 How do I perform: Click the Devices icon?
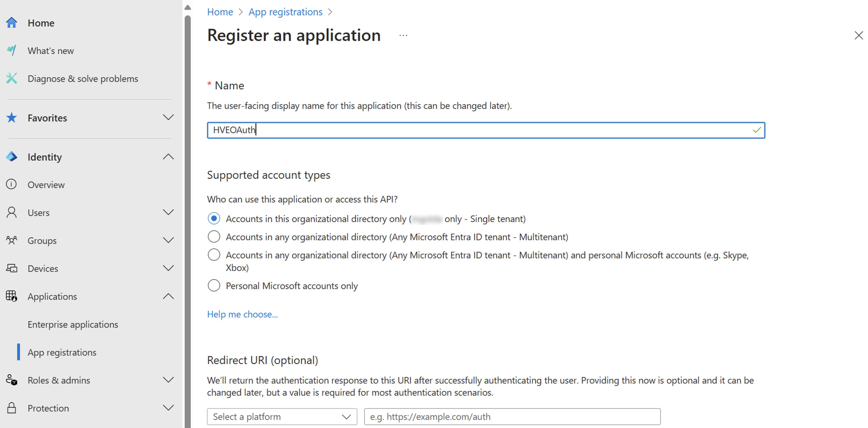pos(11,268)
